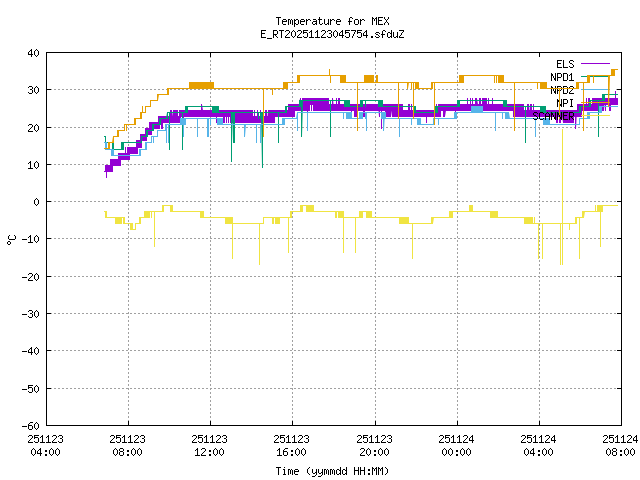The image size is (640, 480).
Task: Click the SCANNER legend label
Action: coord(554,116)
